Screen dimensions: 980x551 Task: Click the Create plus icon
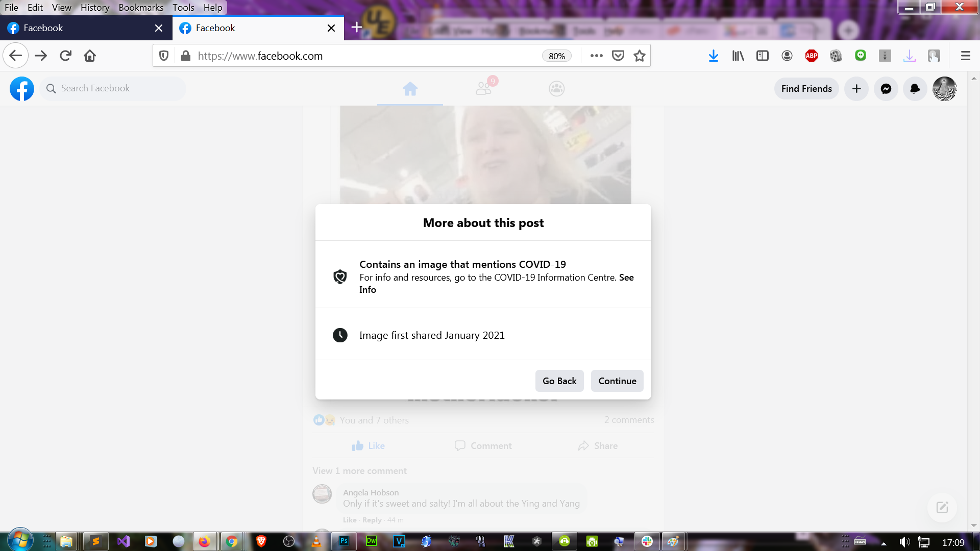(x=856, y=89)
